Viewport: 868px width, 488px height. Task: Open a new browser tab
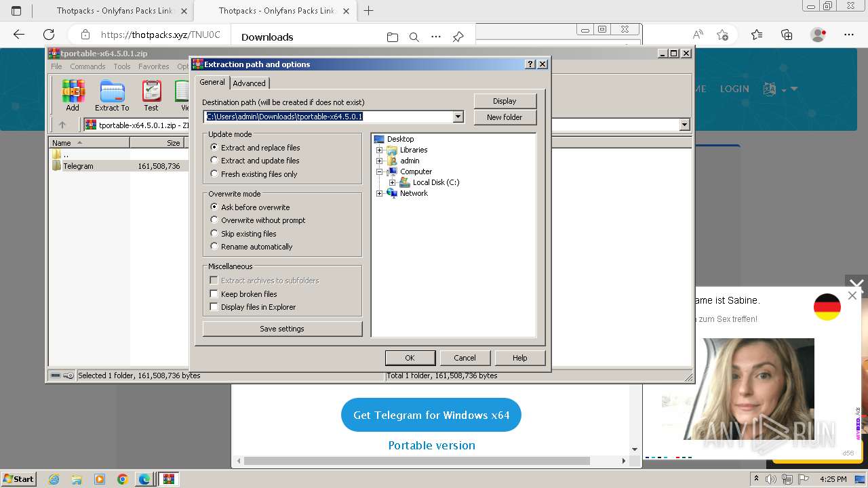point(369,11)
